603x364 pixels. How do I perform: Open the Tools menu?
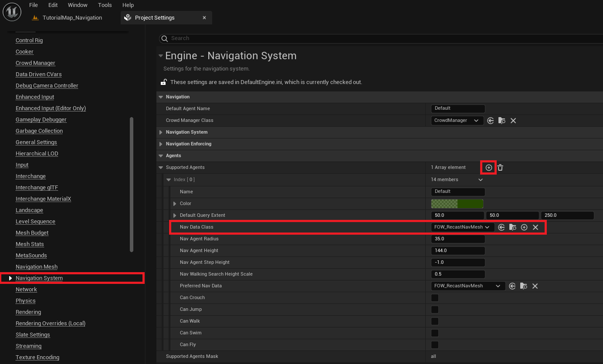click(105, 5)
